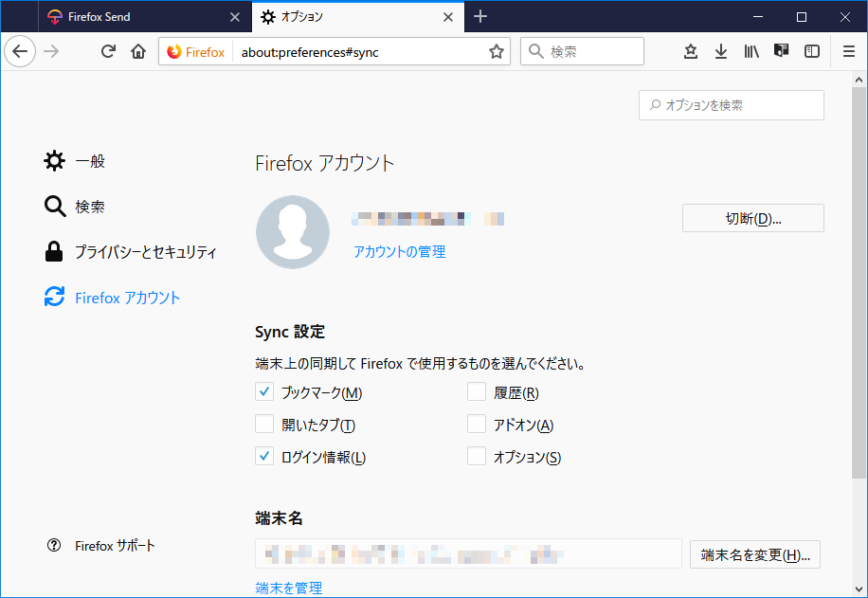Select the Firefox アカウント sync section
This screenshot has width=868, height=598.
[x=128, y=297]
